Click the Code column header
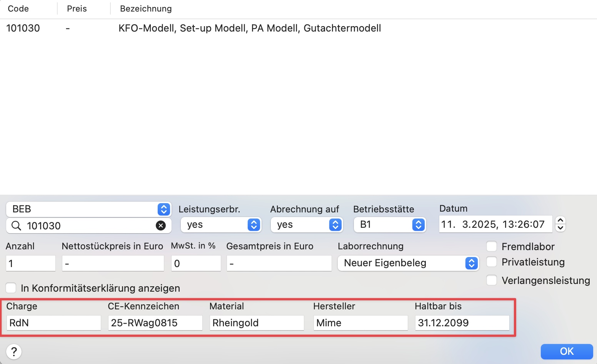This screenshot has height=364, width=597. coord(18,8)
